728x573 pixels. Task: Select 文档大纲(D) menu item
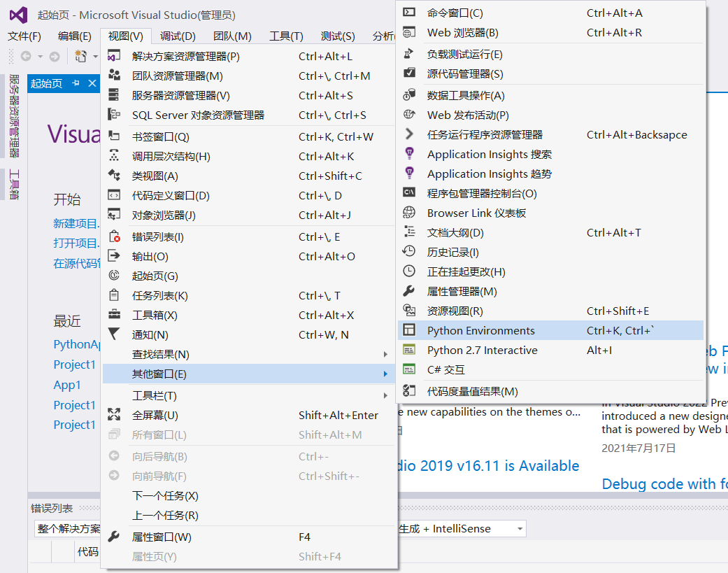tap(550, 232)
